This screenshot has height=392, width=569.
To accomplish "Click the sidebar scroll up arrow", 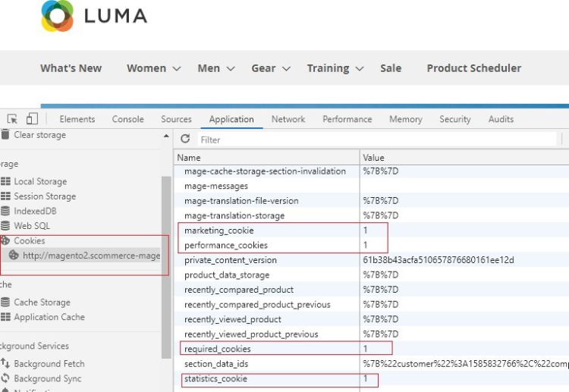I will (166, 136).
